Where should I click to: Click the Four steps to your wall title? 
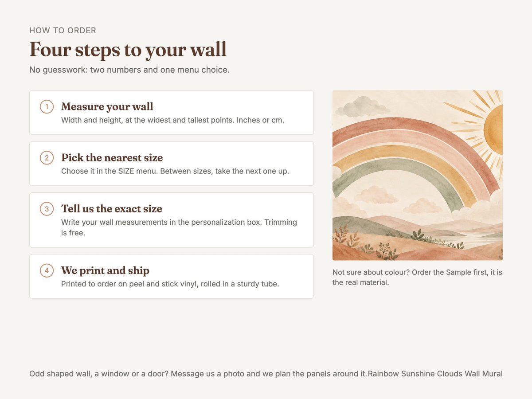point(128,49)
